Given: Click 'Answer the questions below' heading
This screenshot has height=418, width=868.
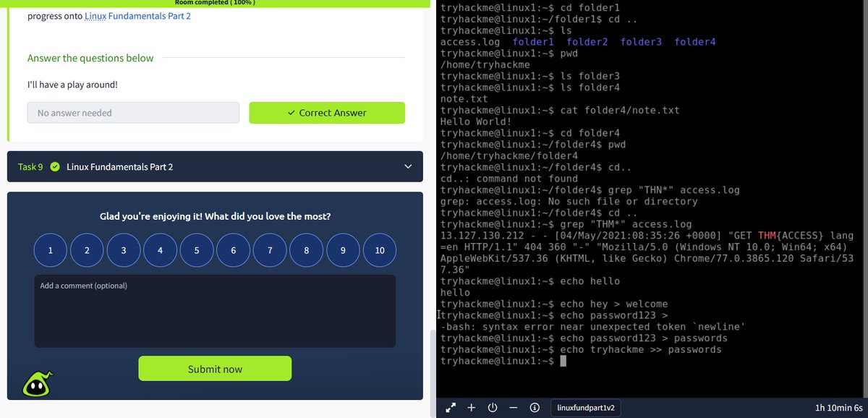Looking at the screenshot, I should (x=90, y=58).
